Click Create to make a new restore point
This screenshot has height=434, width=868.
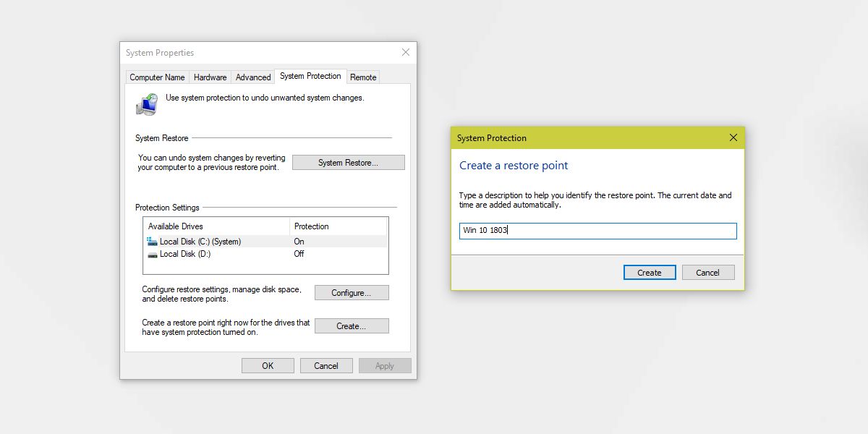(x=352, y=325)
